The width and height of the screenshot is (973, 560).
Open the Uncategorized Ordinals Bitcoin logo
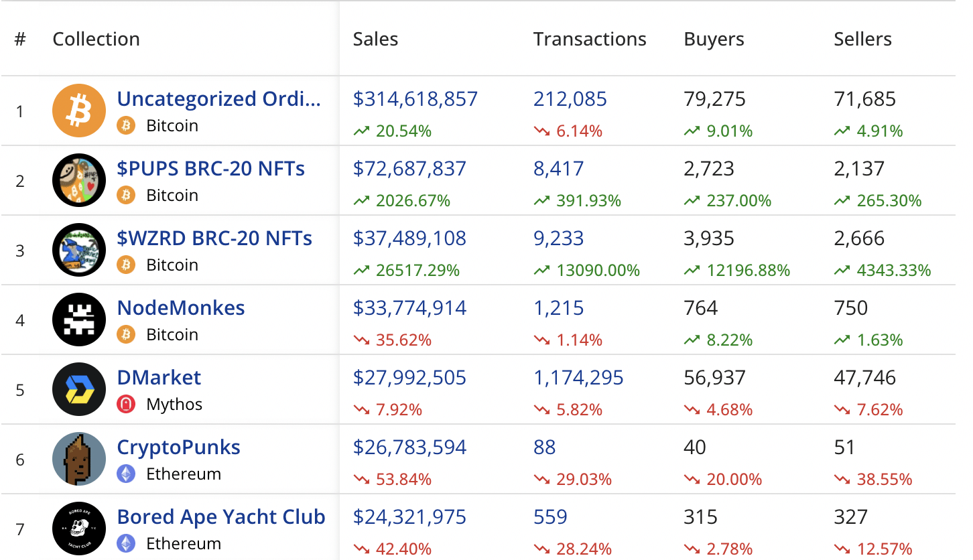pyautogui.click(x=79, y=111)
